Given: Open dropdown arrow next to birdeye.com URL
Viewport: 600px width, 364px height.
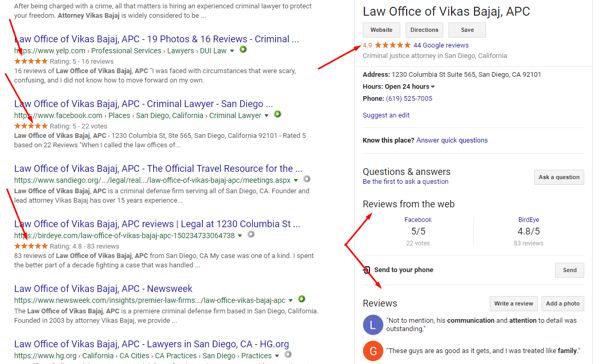Looking at the screenshot, I should point(240,236).
